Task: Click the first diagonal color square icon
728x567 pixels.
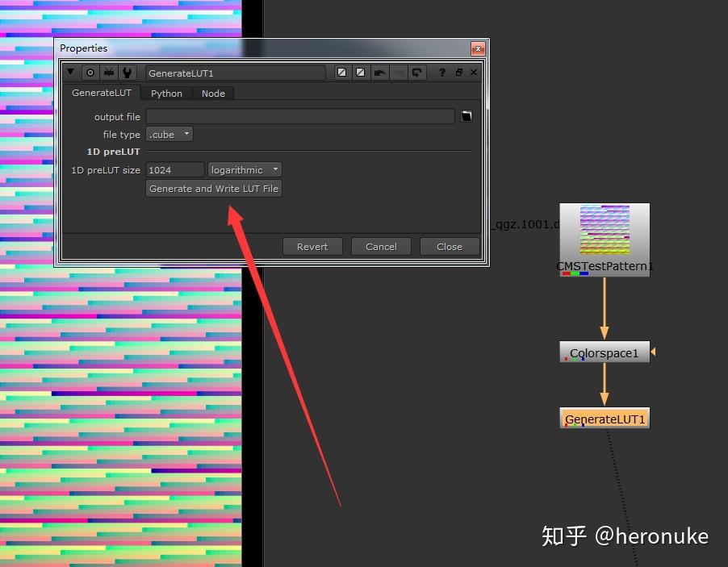Action: 341,73
